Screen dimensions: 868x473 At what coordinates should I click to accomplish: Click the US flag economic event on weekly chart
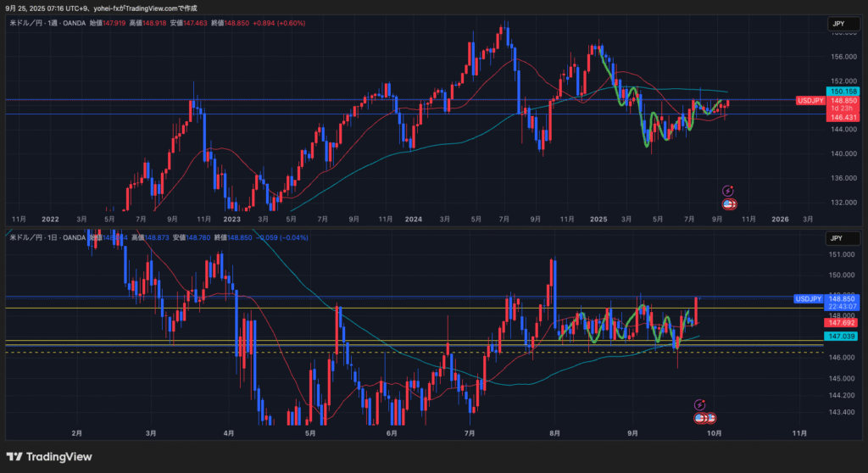tap(728, 203)
